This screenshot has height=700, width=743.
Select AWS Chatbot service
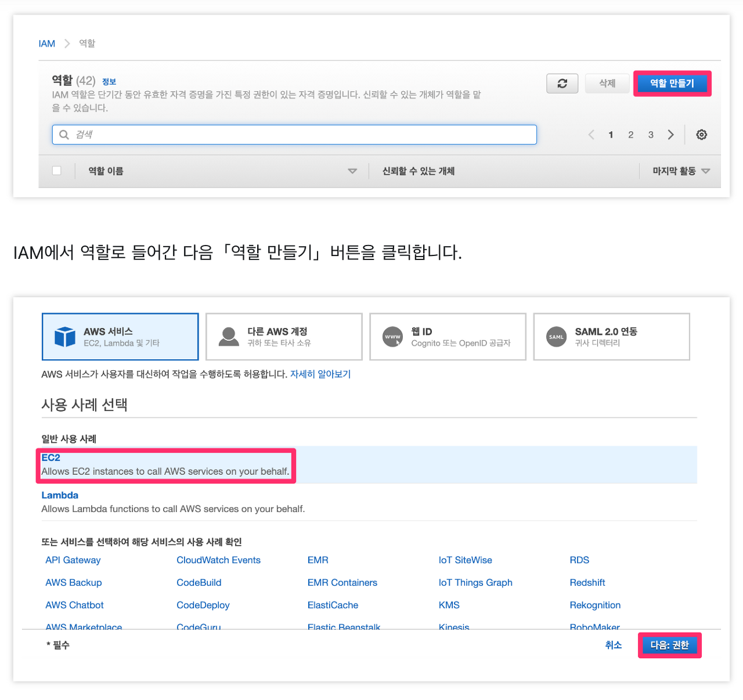[x=74, y=605]
